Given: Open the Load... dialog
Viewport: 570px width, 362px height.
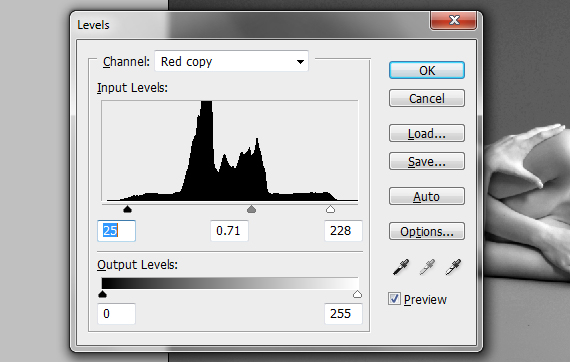Looking at the screenshot, I should 427,133.
